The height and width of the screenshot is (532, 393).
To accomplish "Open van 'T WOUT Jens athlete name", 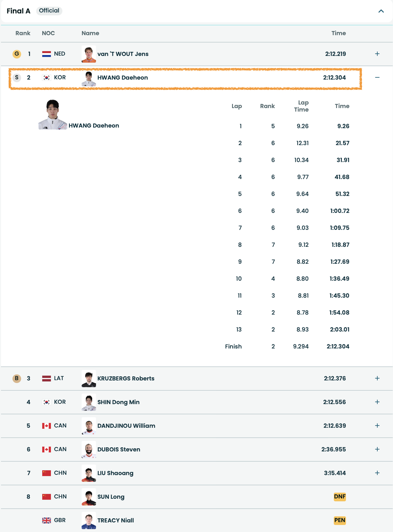I will [123, 54].
